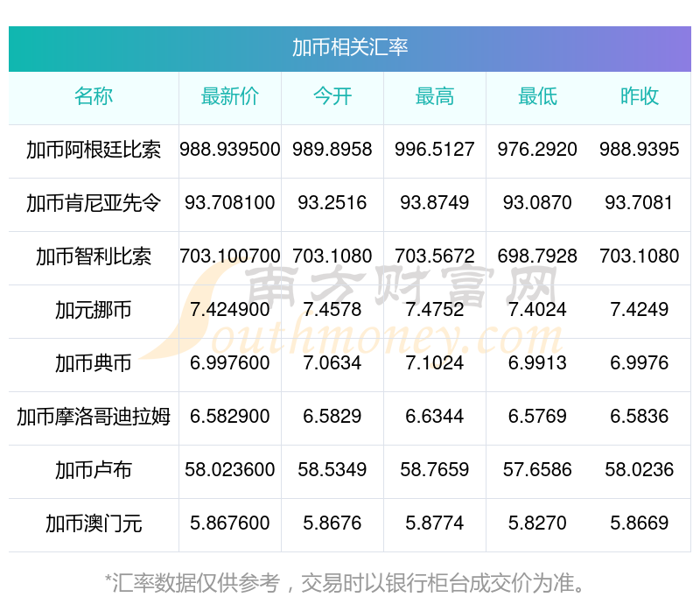Screen dimensions: 700x611
Task: Click the 加币澳门元 row name
Action: tap(94, 523)
